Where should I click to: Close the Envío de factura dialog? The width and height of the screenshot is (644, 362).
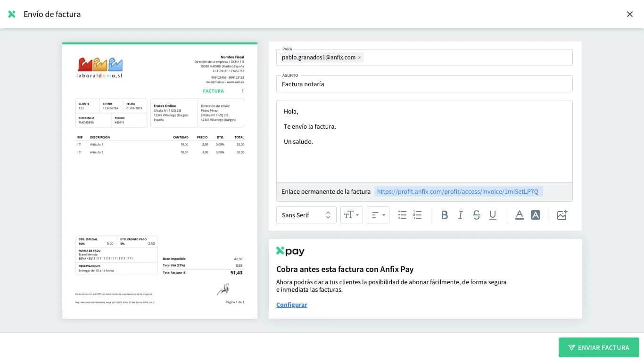pyautogui.click(x=630, y=14)
